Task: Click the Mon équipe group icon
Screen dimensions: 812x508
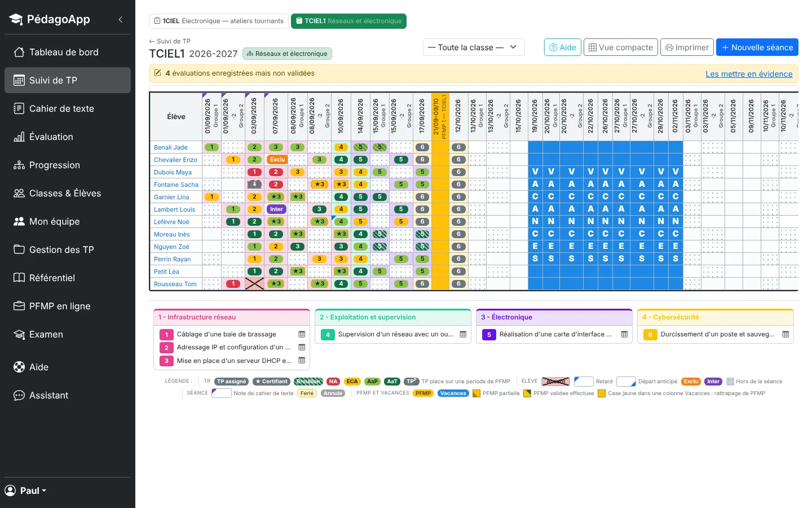Action: coord(19,221)
